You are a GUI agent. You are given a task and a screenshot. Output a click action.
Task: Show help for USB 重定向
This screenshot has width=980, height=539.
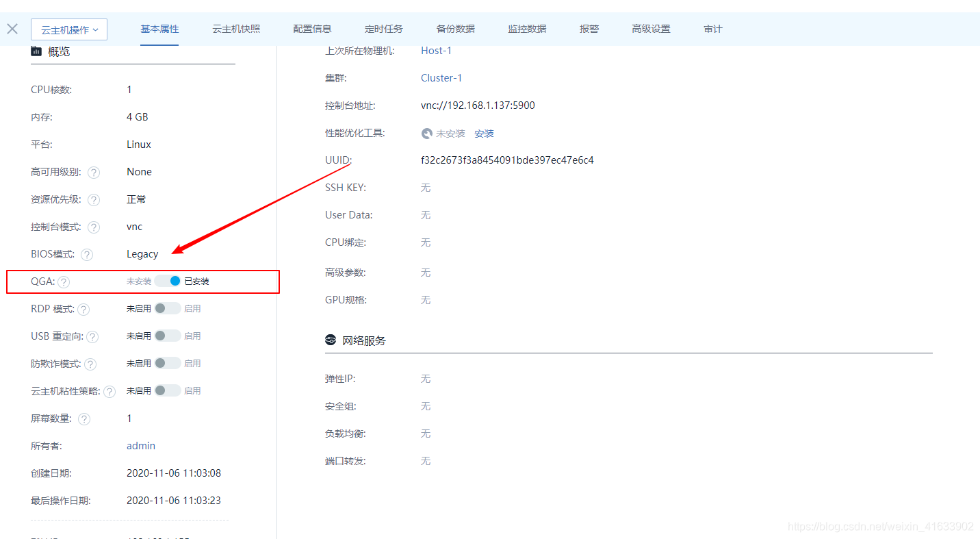[x=92, y=337]
